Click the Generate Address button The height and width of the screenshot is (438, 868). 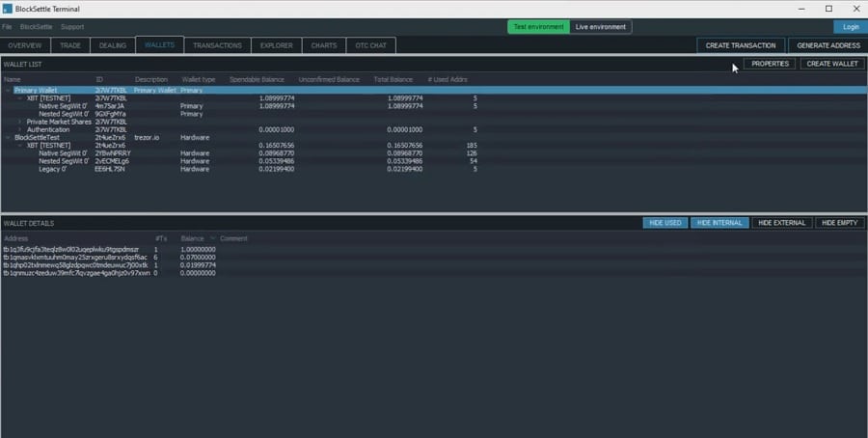click(x=827, y=45)
